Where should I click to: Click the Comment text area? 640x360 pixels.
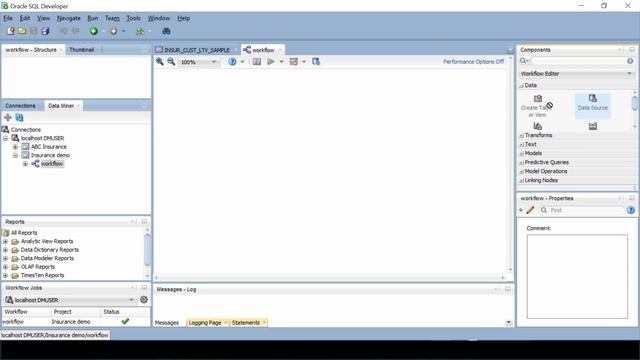pyautogui.click(x=577, y=276)
